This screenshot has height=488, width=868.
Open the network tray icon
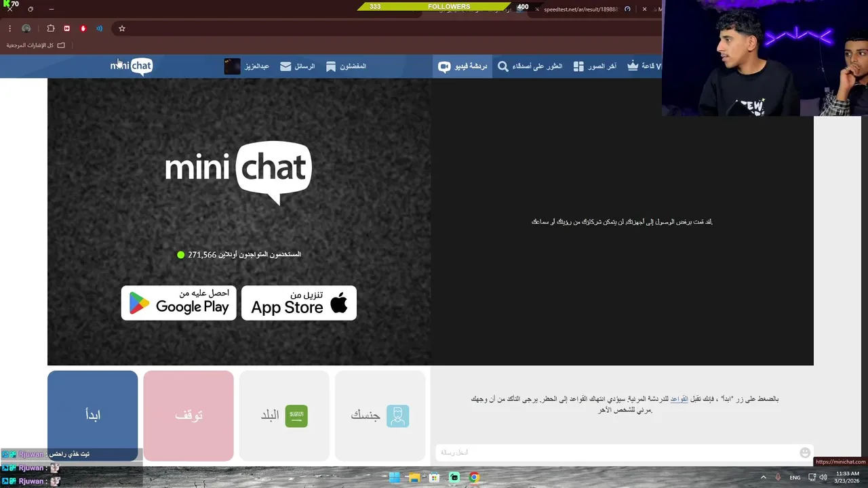812,477
